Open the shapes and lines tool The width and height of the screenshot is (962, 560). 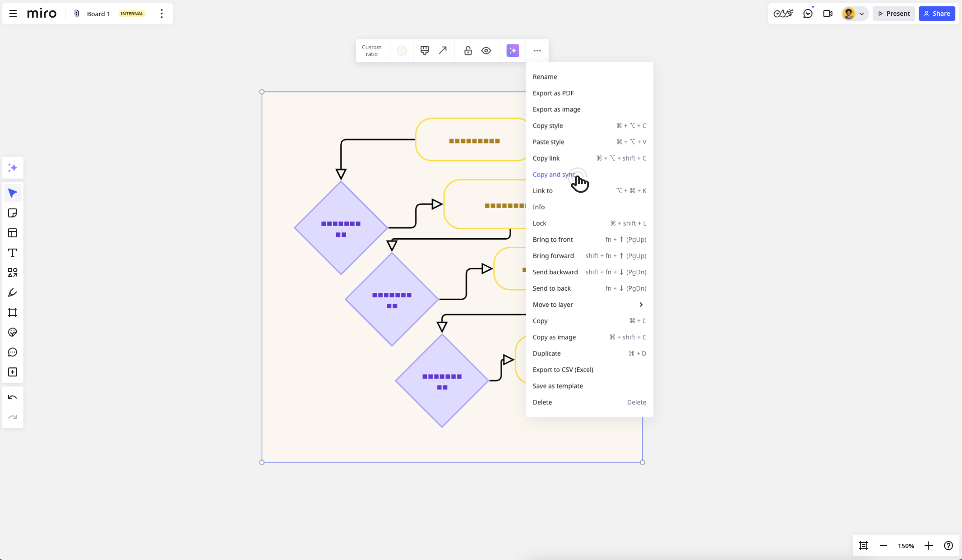point(13,273)
